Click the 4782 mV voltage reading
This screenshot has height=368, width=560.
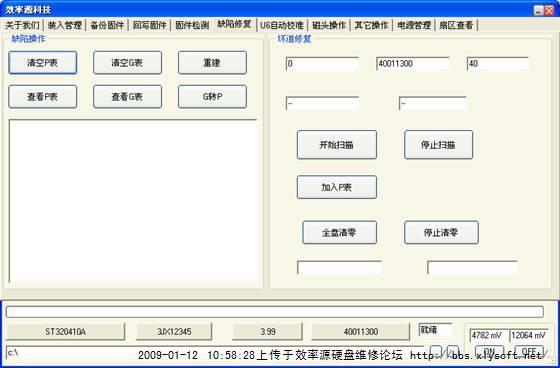click(488, 335)
